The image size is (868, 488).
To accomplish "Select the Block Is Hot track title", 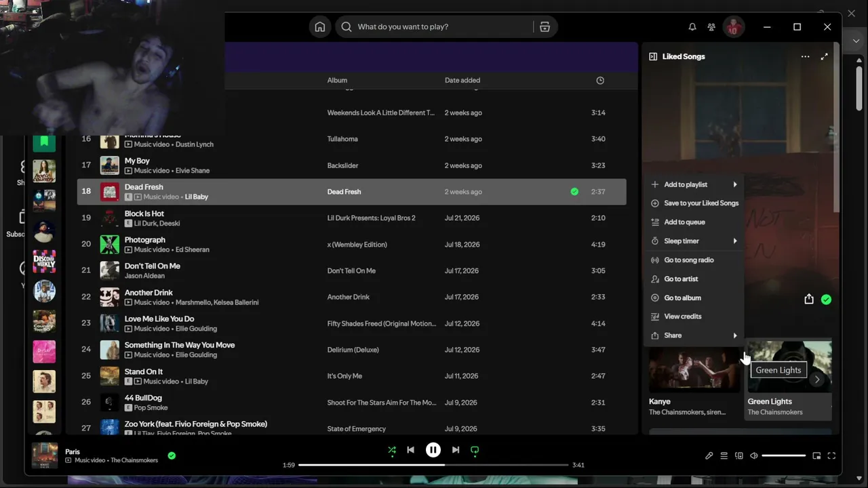I will [144, 213].
